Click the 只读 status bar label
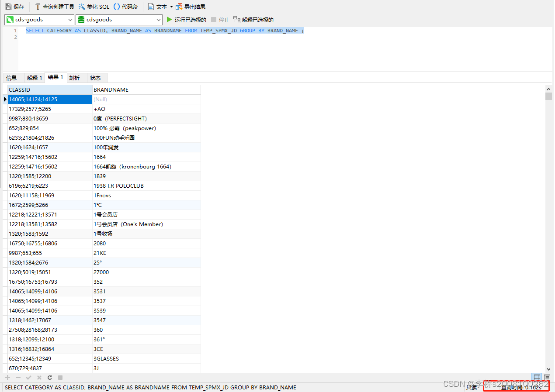Screen dimensions: 555x392 (x=472, y=387)
